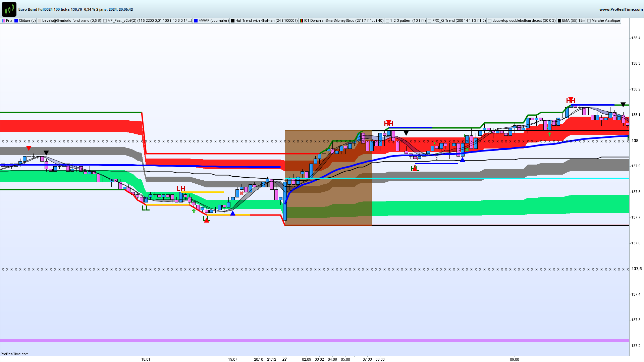Select the EMA (55) 15m legend tab
Image resolution: width=644 pixels, height=362 pixels.
[x=573, y=21]
